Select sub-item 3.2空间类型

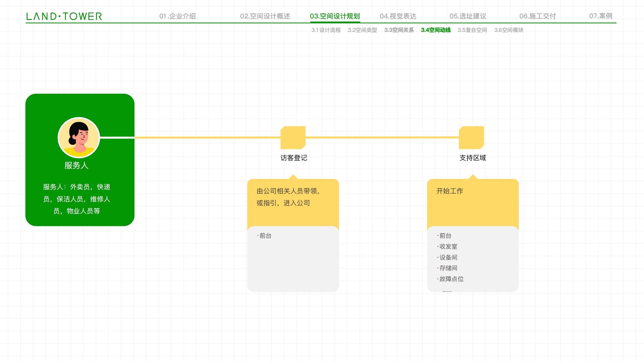tap(362, 30)
